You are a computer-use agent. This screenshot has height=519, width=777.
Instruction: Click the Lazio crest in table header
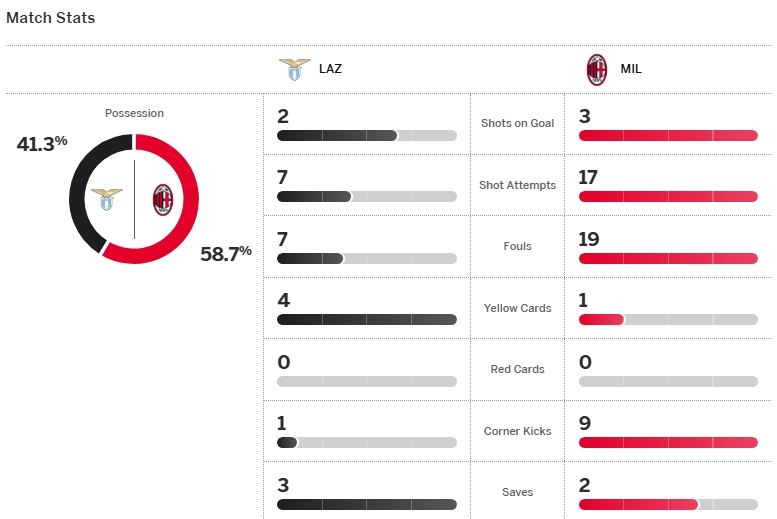[x=294, y=70]
